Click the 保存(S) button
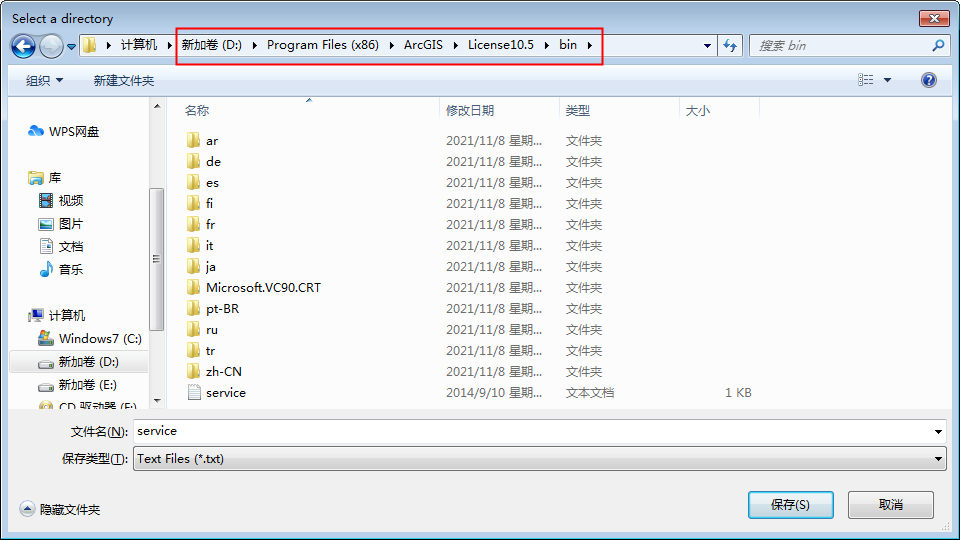The image size is (960, 540). (x=790, y=504)
